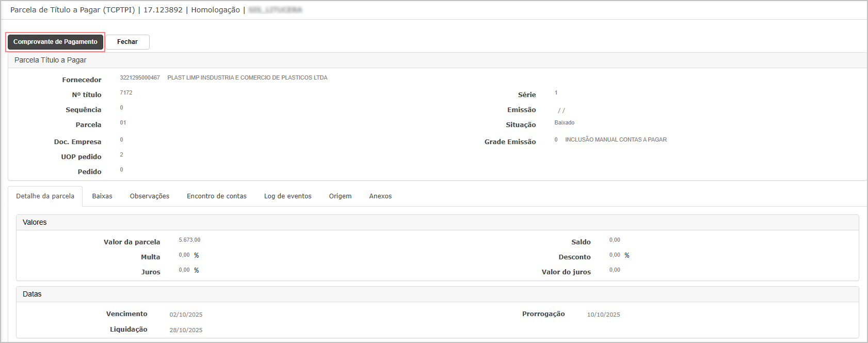Click the Valor da parcela amount 5.673,00
Viewport: 868px width, 343px height.
tap(189, 240)
